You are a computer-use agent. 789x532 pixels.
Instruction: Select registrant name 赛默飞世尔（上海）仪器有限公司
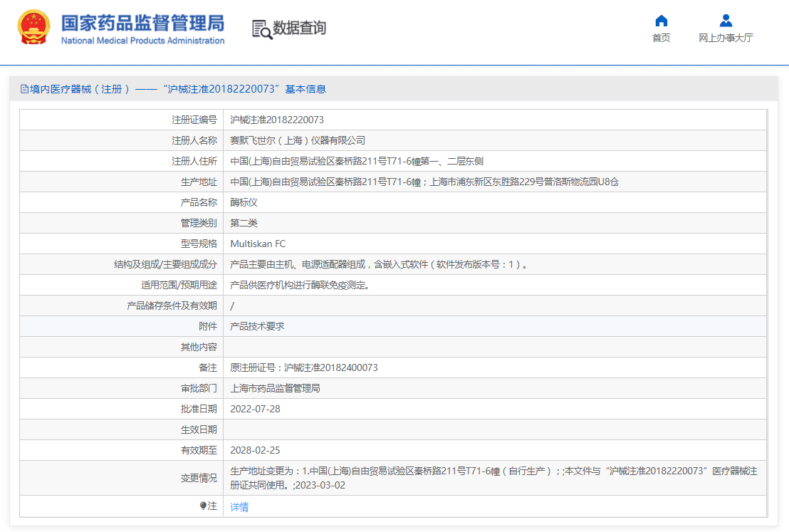point(297,140)
